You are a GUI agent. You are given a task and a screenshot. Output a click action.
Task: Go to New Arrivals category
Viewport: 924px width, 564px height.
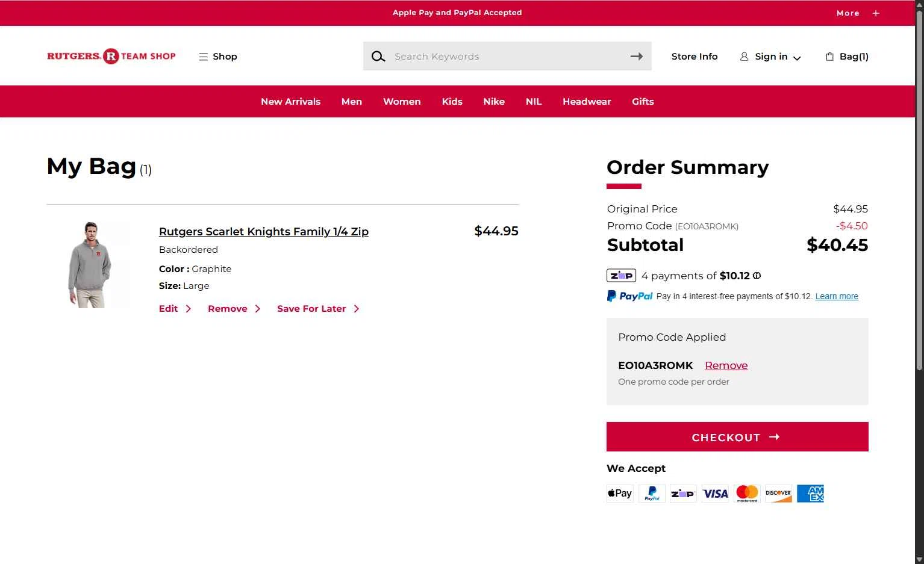[290, 102]
